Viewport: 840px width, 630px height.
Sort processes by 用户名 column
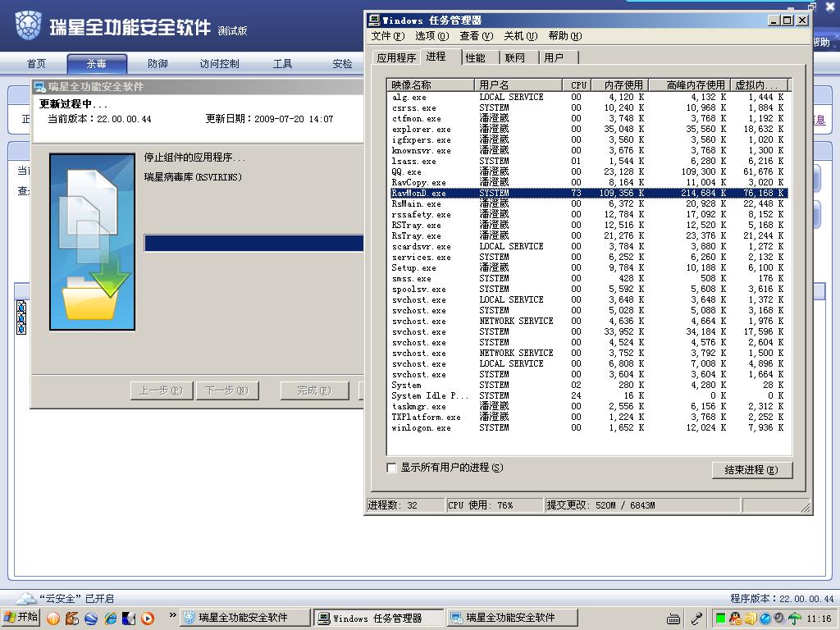pos(518,85)
